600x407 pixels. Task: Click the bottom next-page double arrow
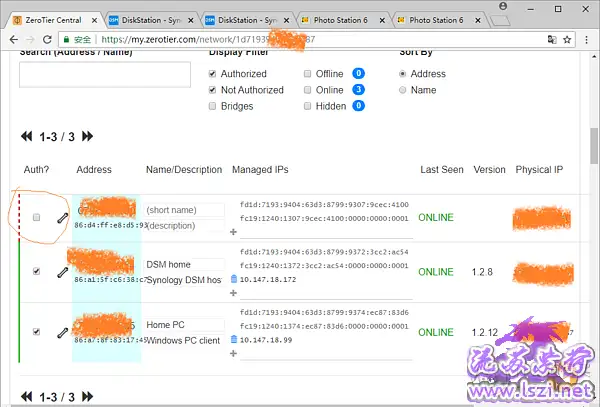[x=87, y=396]
